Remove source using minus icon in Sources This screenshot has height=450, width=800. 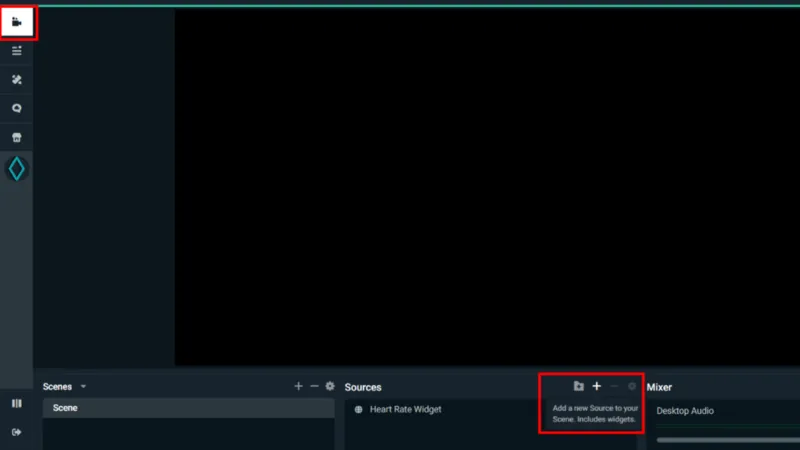614,386
